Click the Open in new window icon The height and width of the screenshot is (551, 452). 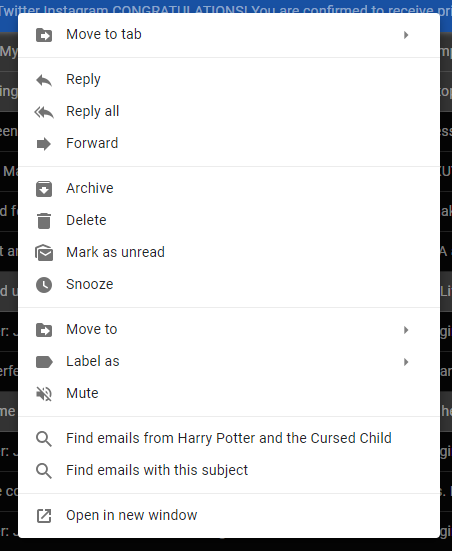coord(44,516)
